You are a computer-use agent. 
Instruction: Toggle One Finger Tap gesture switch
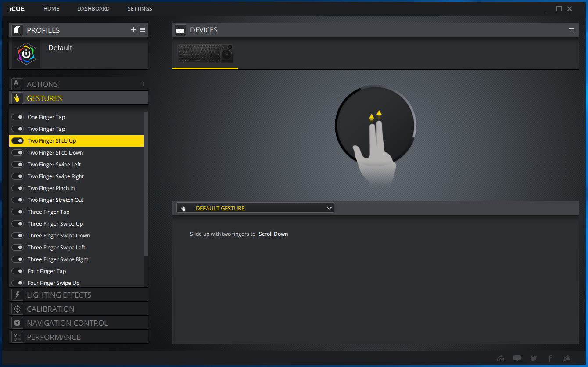point(18,117)
